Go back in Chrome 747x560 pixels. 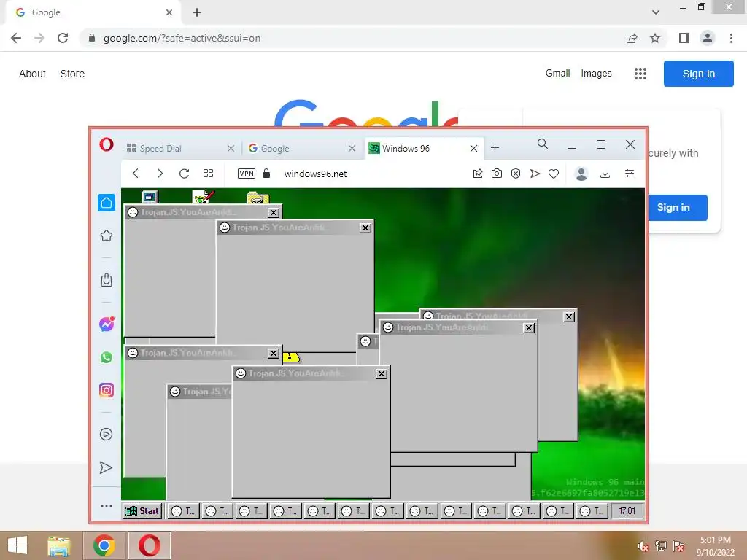point(16,38)
